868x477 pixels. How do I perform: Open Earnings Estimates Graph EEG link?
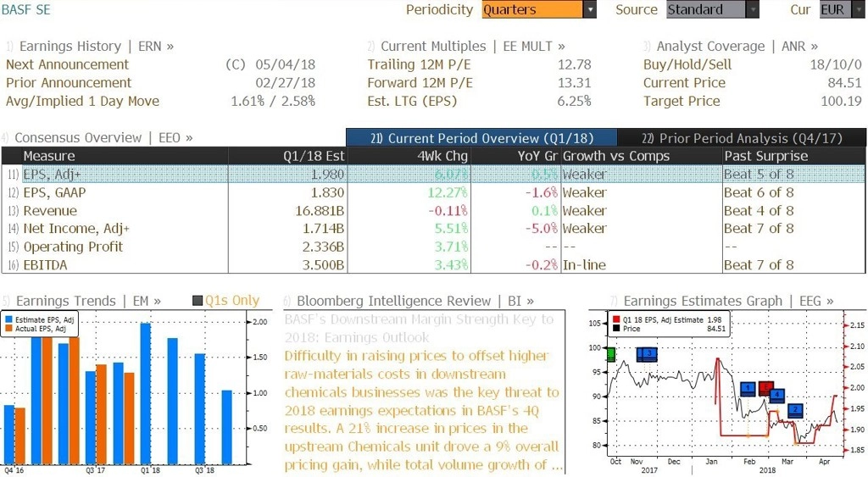coord(728,301)
